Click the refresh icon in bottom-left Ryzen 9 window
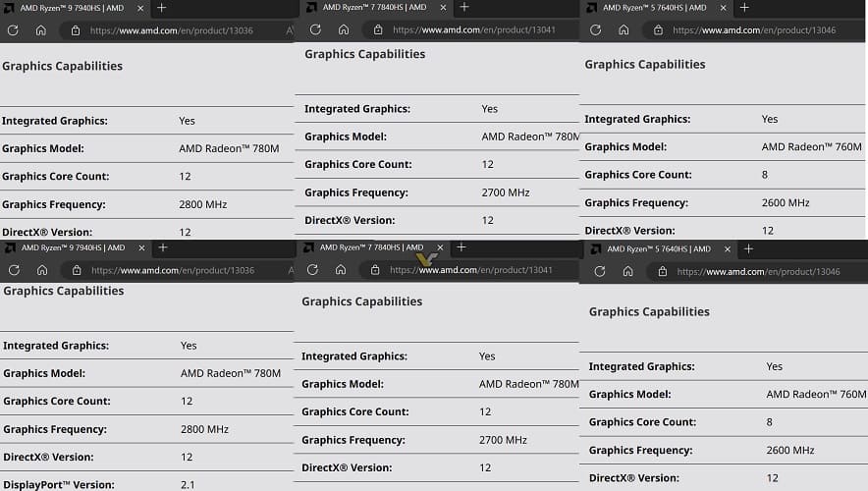 (x=14, y=270)
